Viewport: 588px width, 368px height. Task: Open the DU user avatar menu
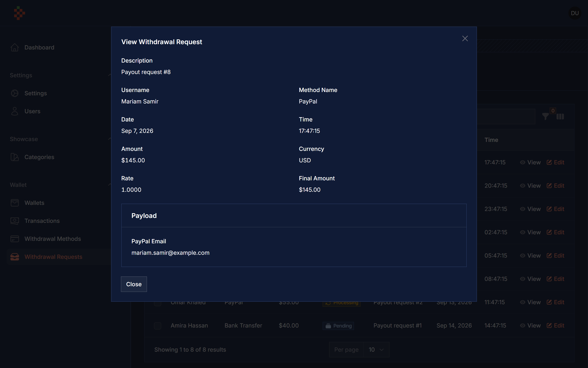click(575, 13)
